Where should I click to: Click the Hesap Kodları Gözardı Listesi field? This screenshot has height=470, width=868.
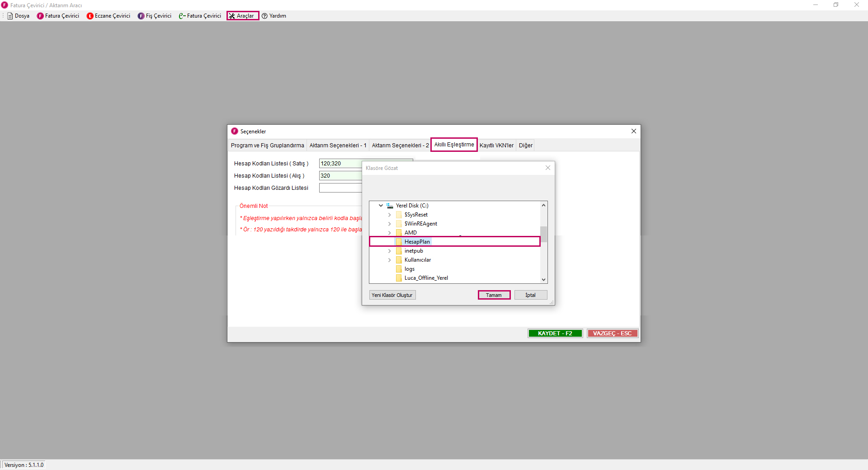[340, 188]
